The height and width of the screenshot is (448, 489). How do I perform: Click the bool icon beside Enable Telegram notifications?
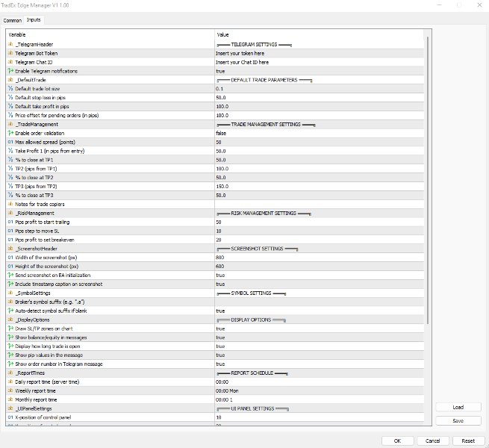tap(10, 71)
